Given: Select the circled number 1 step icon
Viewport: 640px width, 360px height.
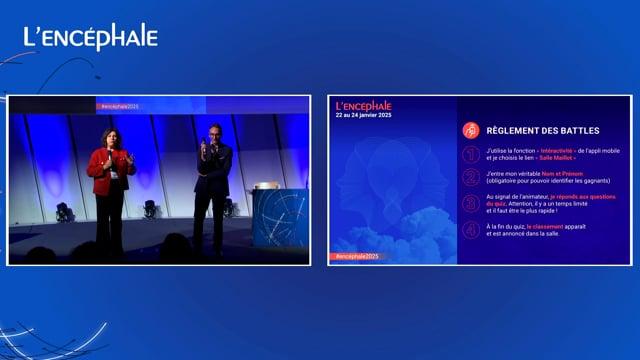Looking at the screenshot, I should 471,154.
